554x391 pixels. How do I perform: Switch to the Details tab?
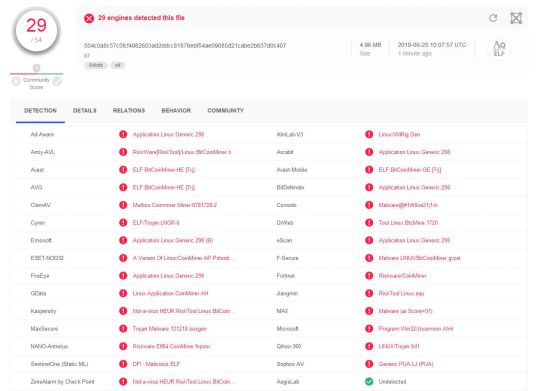(x=84, y=111)
